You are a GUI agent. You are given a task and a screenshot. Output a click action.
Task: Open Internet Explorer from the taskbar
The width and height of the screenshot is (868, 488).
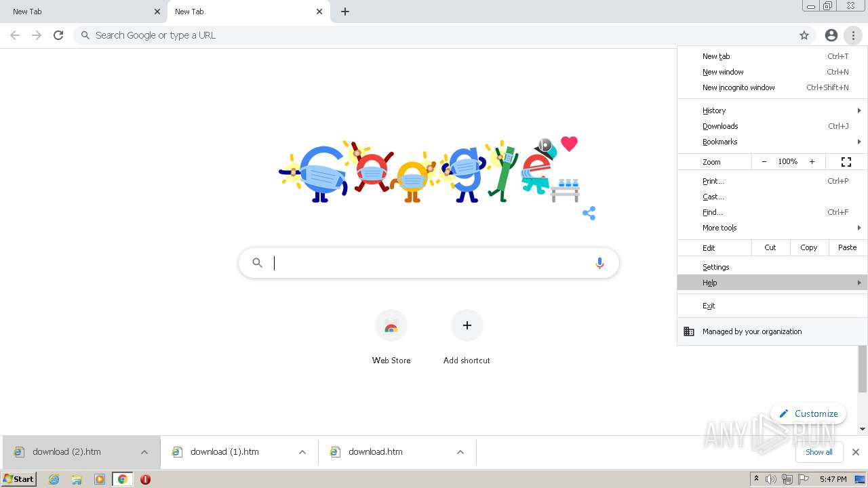tap(54, 479)
